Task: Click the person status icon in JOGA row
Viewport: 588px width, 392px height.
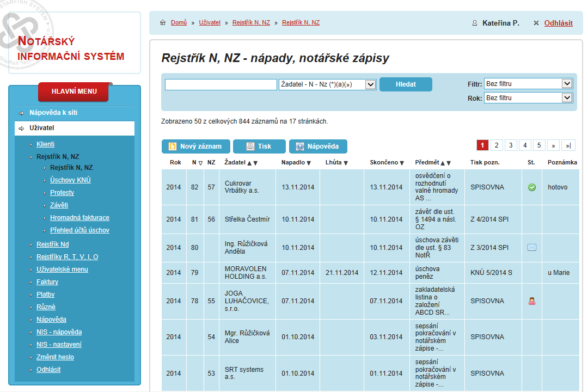Action: point(532,301)
